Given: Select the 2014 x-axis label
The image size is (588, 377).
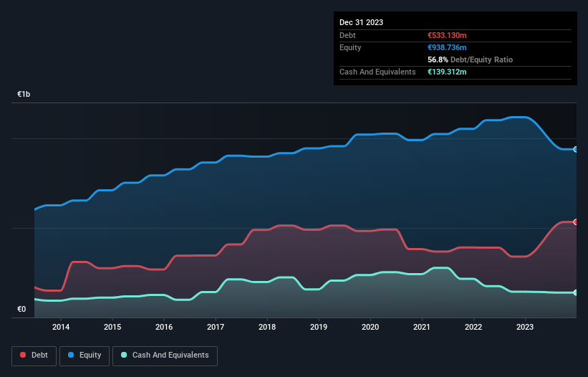Looking at the screenshot, I should 61,327.
